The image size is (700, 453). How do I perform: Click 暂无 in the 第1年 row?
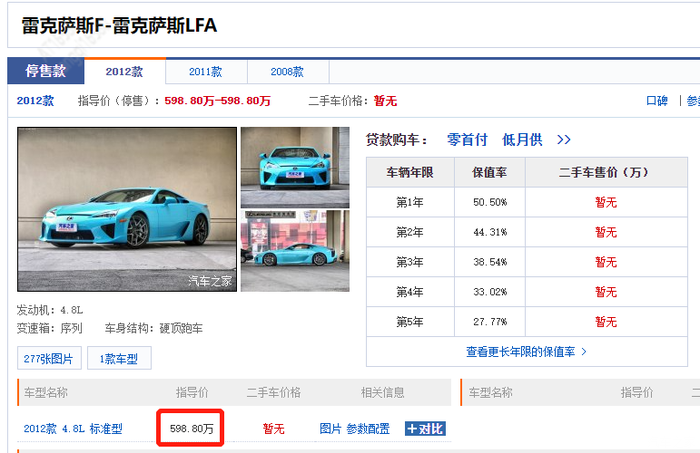click(606, 202)
